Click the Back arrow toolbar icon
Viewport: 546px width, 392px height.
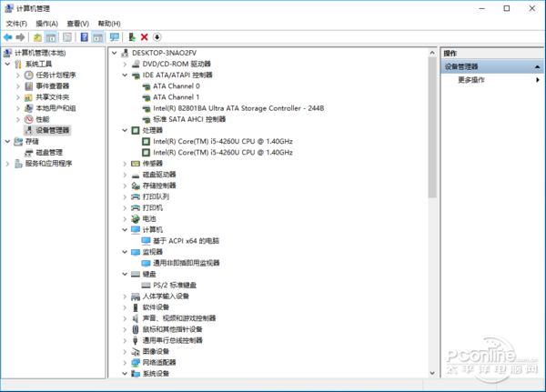pyautogui.click(x=7, y=37)
